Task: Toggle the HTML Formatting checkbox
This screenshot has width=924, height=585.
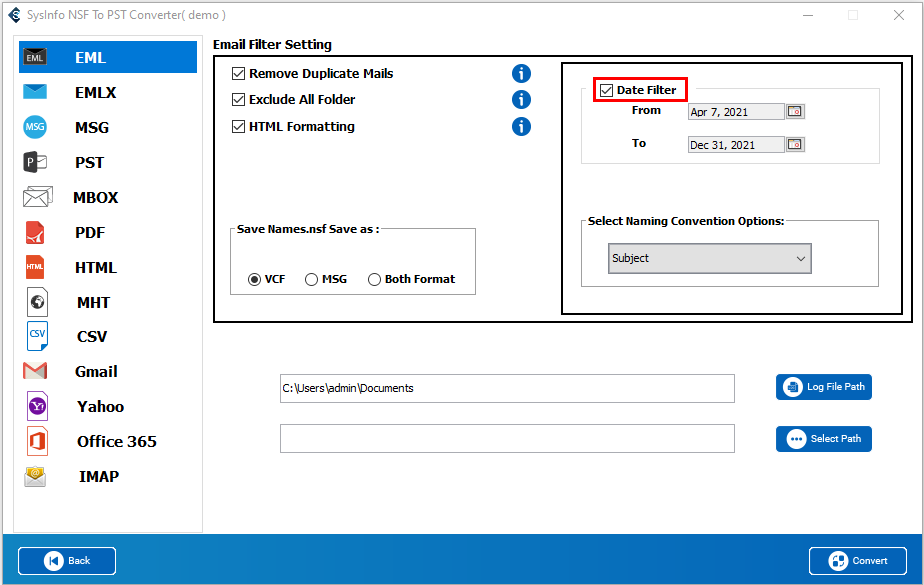Action: coord(239,127)
